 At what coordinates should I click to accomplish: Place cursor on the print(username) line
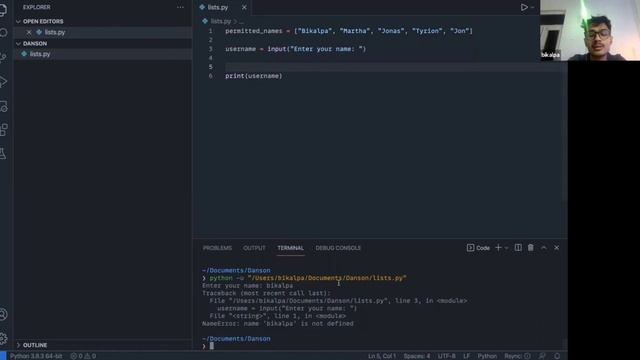pos(253,76)
